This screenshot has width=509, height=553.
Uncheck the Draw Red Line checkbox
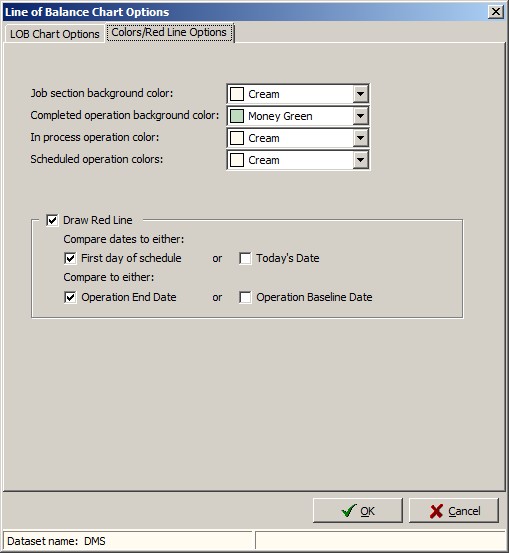click(52, 220)
